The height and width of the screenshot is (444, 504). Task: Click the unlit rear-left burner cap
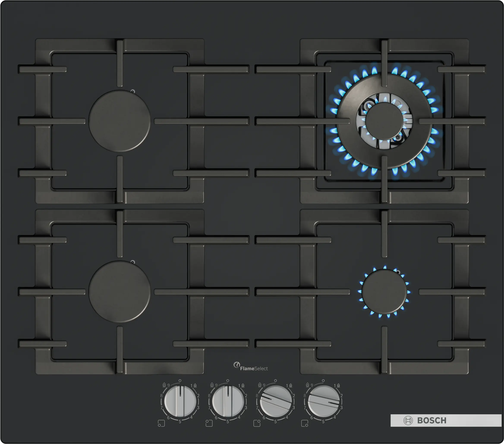pos(120,121)
